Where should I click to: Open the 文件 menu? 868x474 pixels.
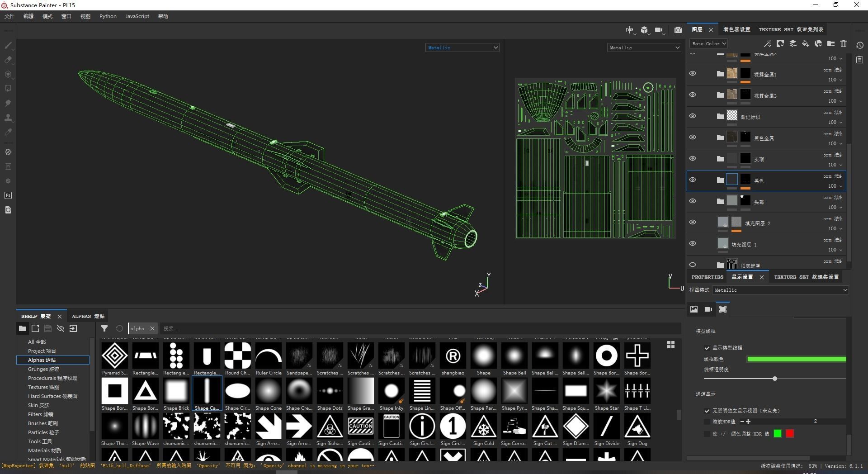(9, 16)
